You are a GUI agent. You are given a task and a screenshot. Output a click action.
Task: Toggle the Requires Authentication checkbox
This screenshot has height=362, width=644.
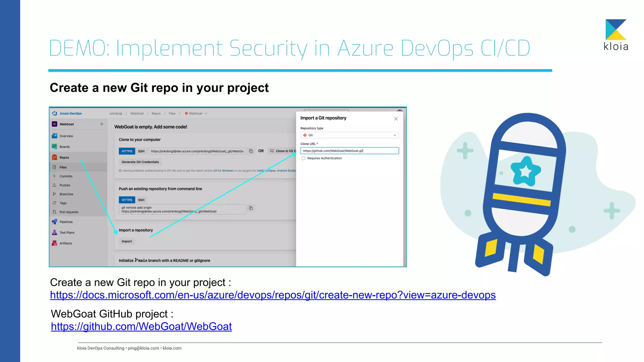tap(303, 158)
